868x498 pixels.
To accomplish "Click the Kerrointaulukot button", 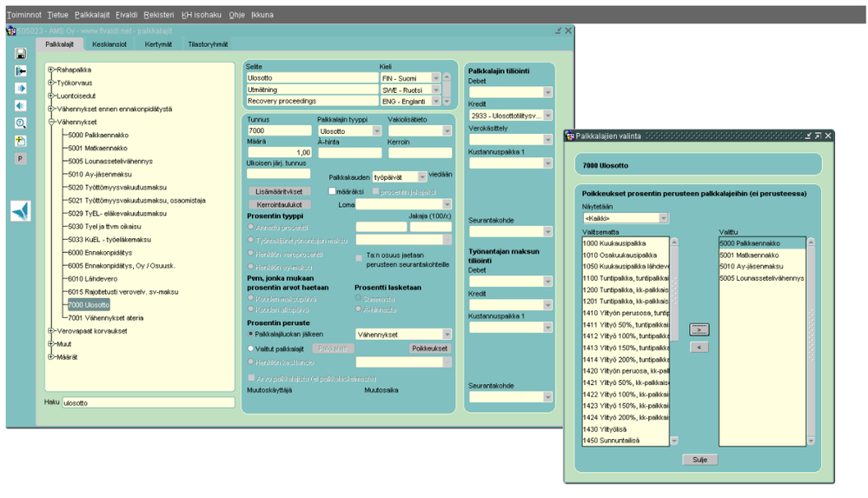I will (x=279, y=204).
